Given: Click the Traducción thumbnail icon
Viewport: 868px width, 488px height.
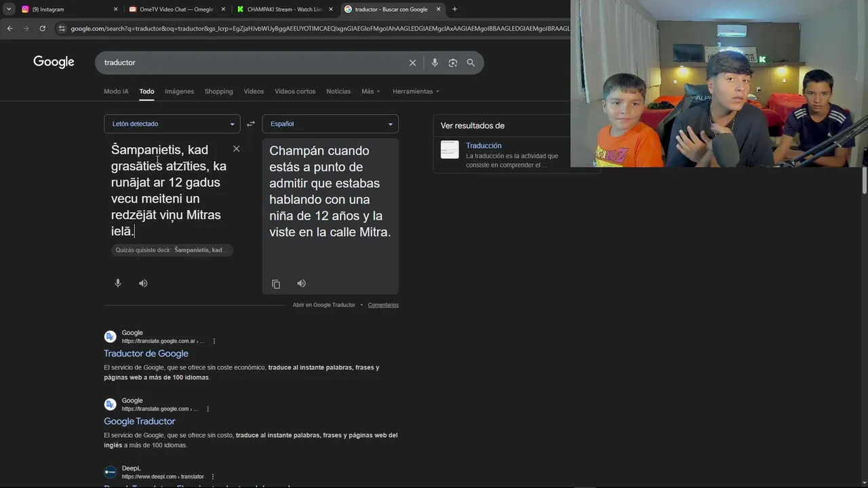Looking at the screenshot, I should (x=450, y=150).
